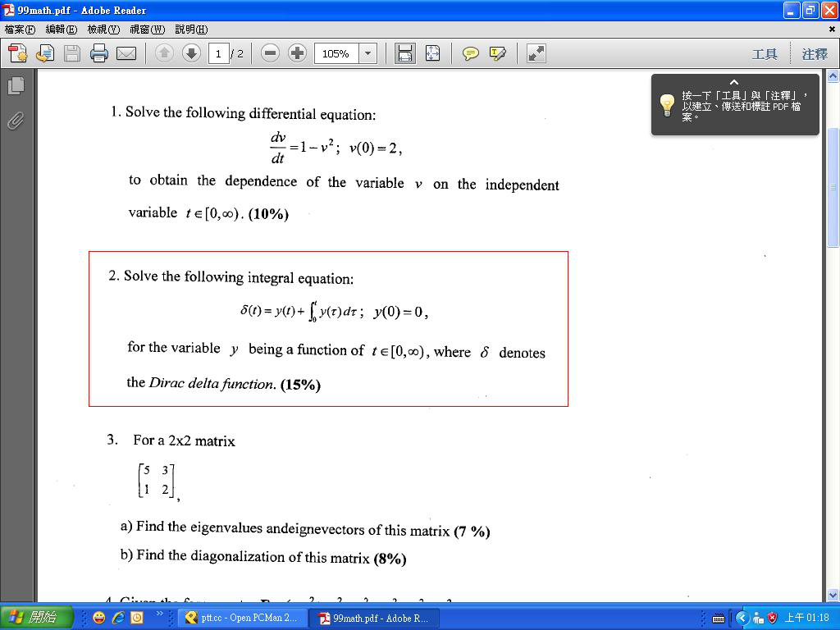Open the 注釋 comments pane
The height and width of the screenshot is (630, 840).
click(x=815, y=54)
